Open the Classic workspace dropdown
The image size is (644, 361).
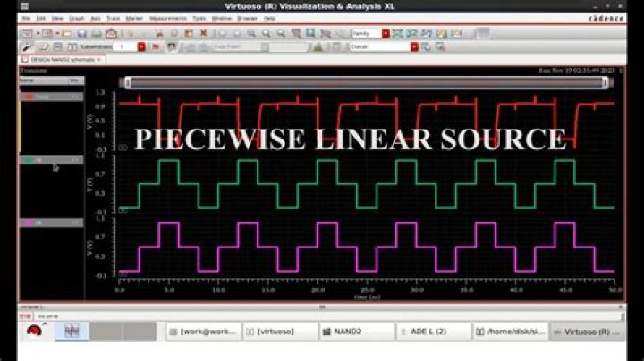click(x=414, y=46)
